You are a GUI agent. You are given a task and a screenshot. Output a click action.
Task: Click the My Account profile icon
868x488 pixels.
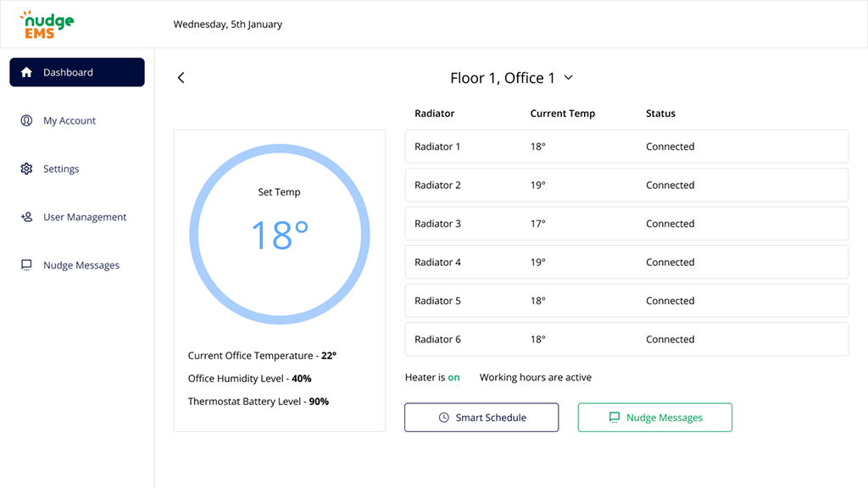tap(26, 121)
